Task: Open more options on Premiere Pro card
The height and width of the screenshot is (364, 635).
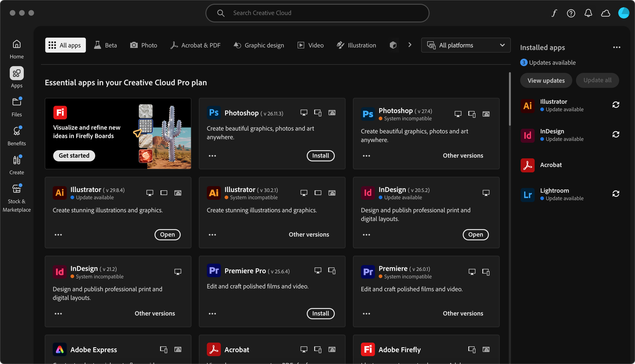Action: coord(212,314)
